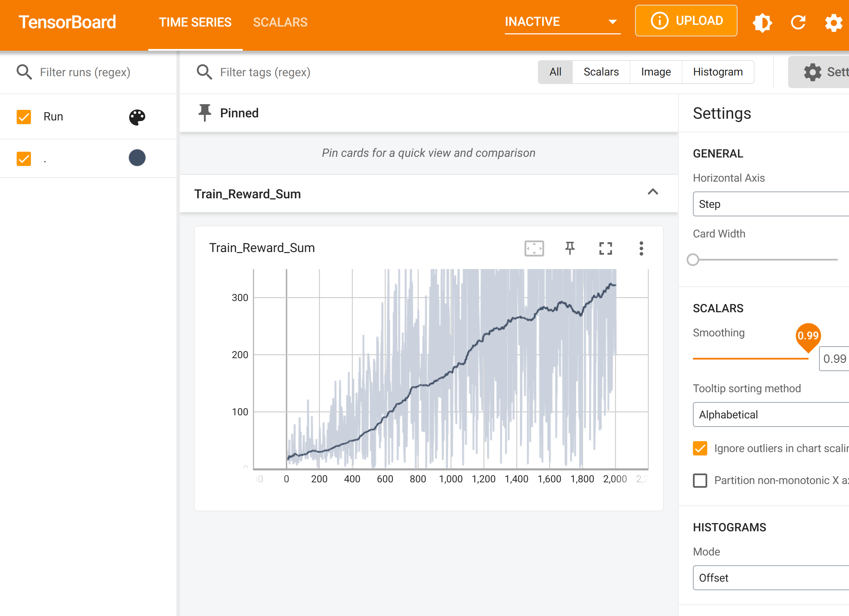
Task: Select the Histogram filter tab
Action: click(718, 72)
